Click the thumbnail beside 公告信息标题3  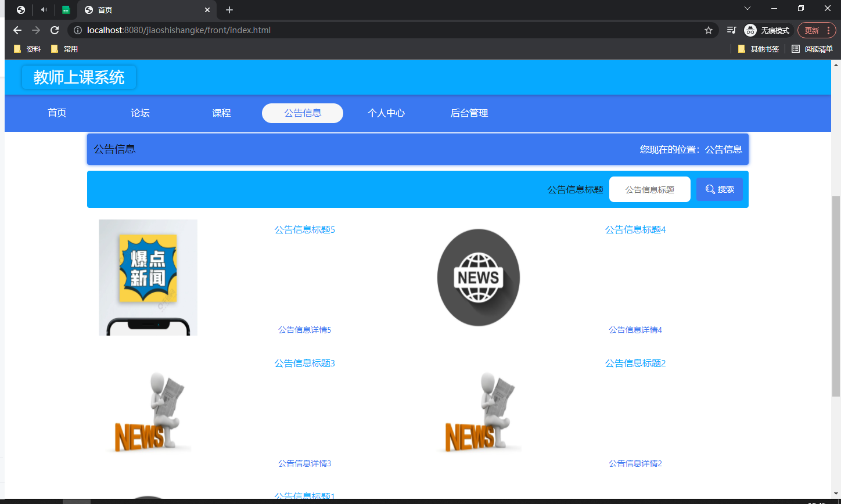(148, 411)
